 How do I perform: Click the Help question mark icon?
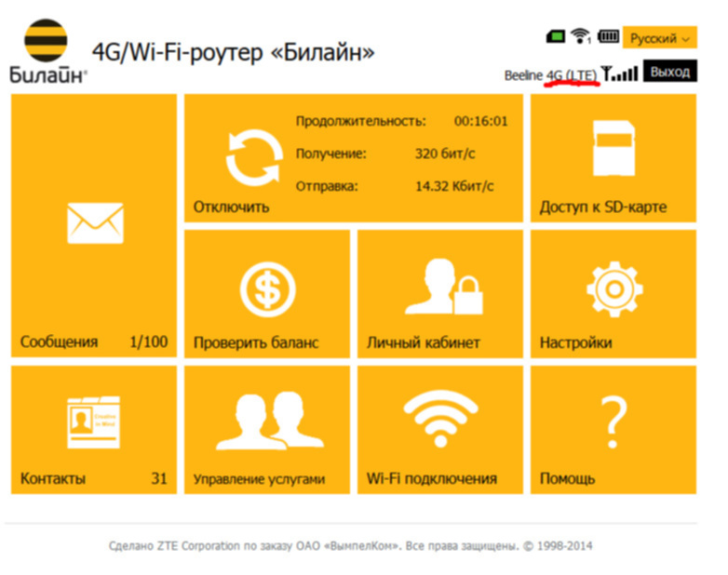pos(613,422)
